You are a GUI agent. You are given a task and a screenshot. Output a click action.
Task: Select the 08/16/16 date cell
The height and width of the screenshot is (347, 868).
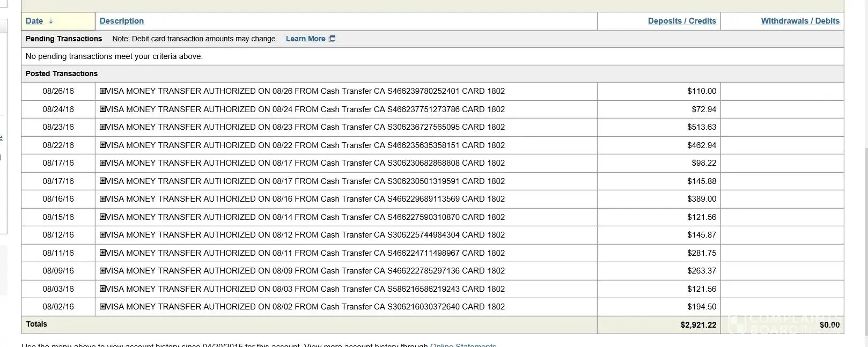coord(58,199)
